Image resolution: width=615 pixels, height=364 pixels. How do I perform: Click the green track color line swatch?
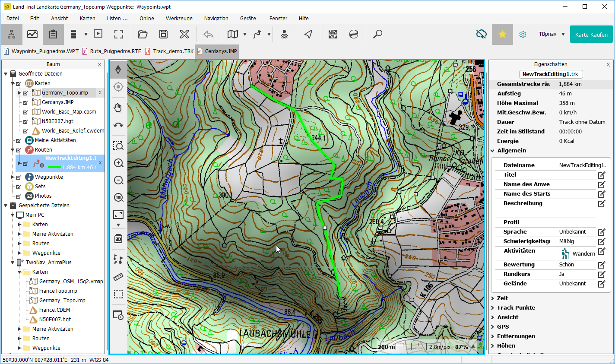(54, 168)
